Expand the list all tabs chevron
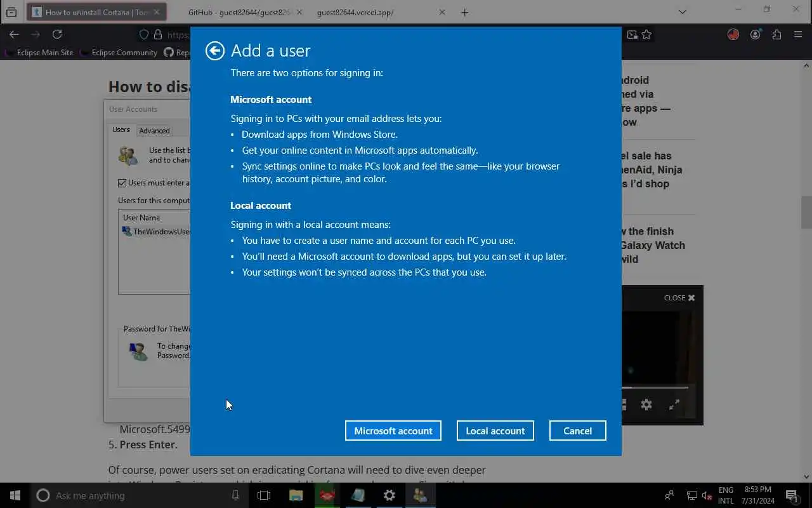812x508 pixels. click(x=683, y=12)
